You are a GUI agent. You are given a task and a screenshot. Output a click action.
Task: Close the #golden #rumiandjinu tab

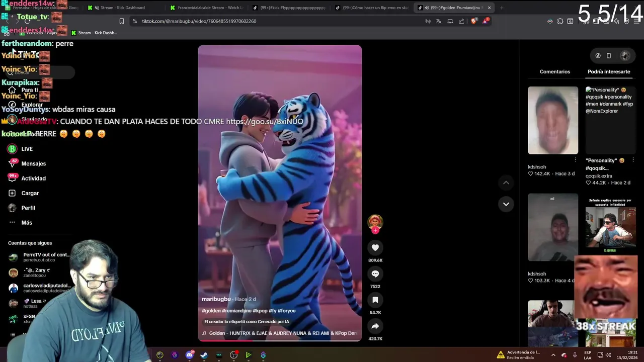point(489,8)
